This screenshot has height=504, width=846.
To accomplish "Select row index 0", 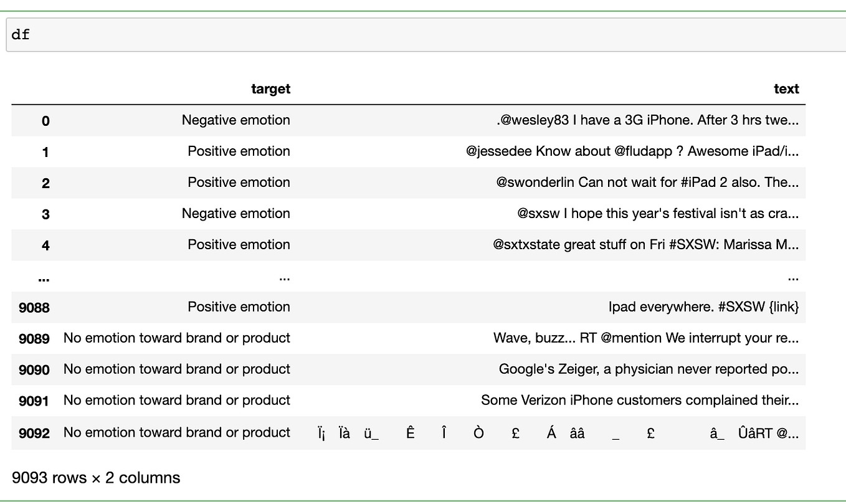I will (x=45, y=121).
